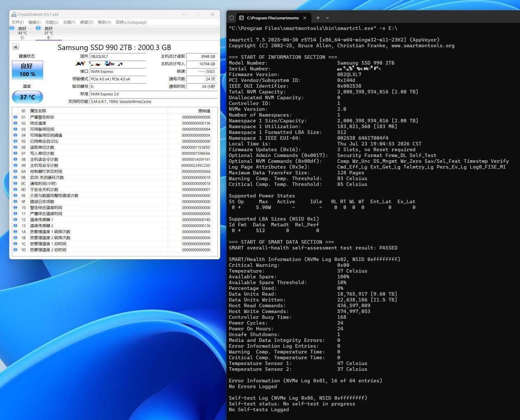
Task: Click the 37 °C temperature button
Action: click(27, 97)
